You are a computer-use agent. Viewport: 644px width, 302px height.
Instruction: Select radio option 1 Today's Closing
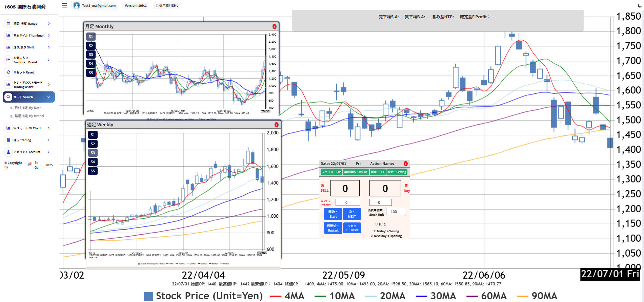[x=376, y=224]
